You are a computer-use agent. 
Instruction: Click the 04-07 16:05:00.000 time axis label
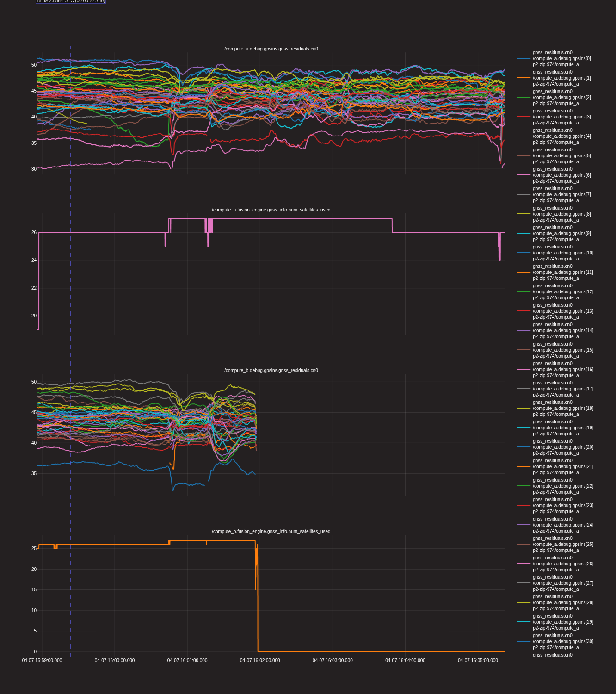[x=478, y=661]
